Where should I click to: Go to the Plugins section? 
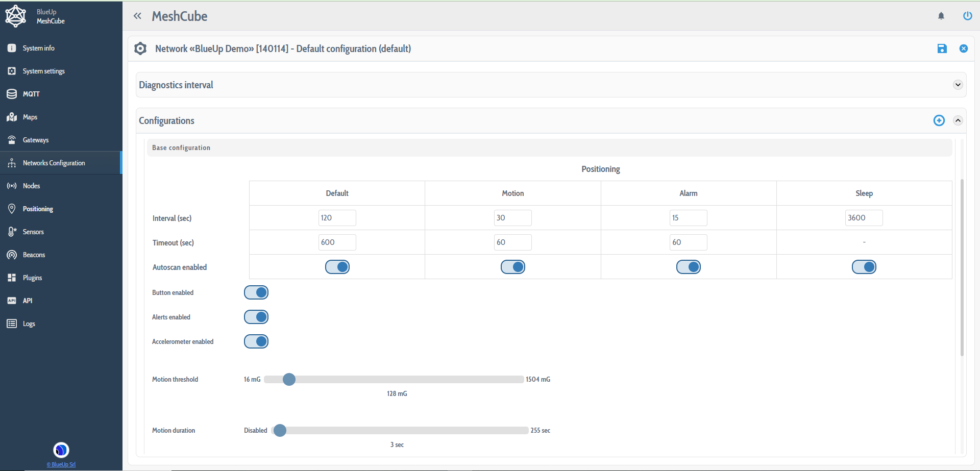point(32,278)
